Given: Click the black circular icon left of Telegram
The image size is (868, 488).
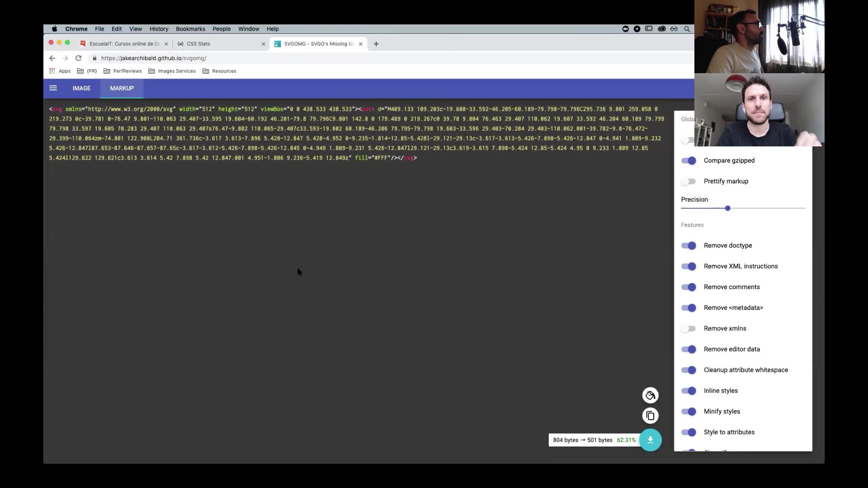Looking at the screenshot, I should point(626,29).
